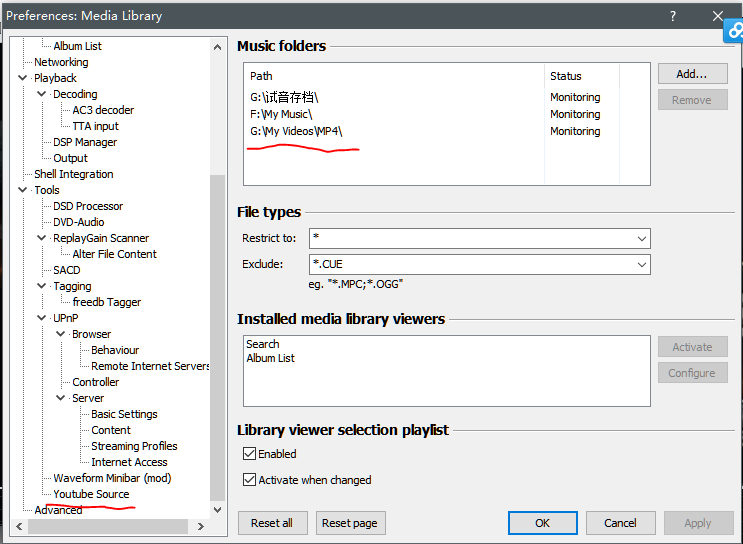
Task: Collapse the Server tree node
Action: click(x=61, y=398)
